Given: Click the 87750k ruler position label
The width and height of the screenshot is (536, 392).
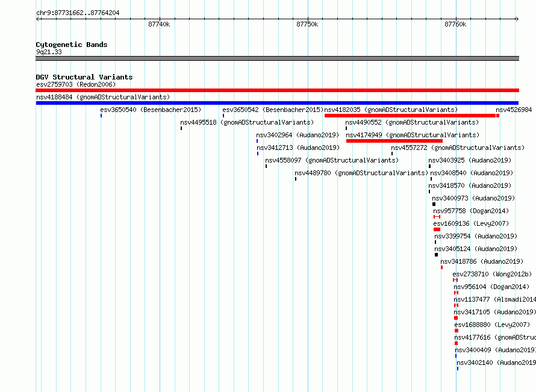Looking at the screenshot, I should [x=307, y=24].
